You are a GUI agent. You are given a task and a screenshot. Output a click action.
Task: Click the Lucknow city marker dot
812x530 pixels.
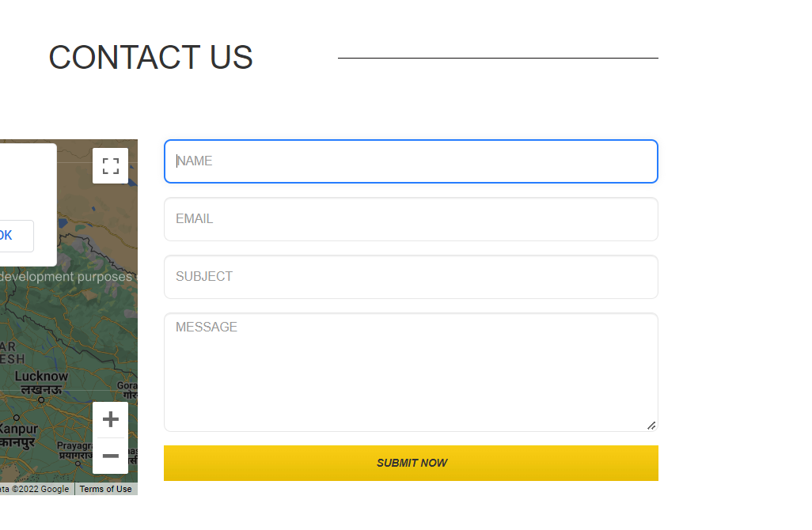(41, 399)
